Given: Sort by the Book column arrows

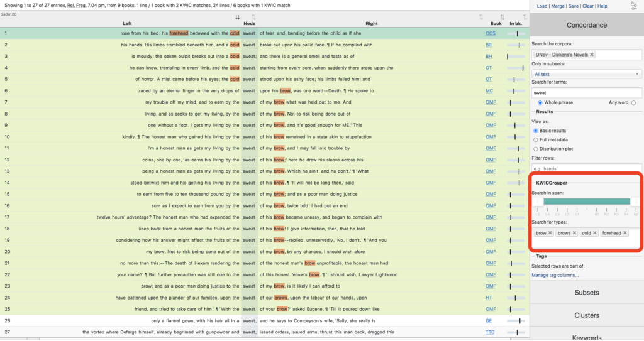Looking at the screenshot, I should pos(499,17).
